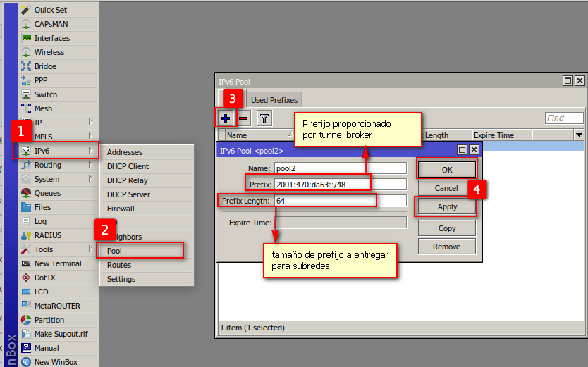The height and width of the screenshot is (367, 588).
Task: Expand the Routing submenu arrow
Action: click(x=90, y=165)
